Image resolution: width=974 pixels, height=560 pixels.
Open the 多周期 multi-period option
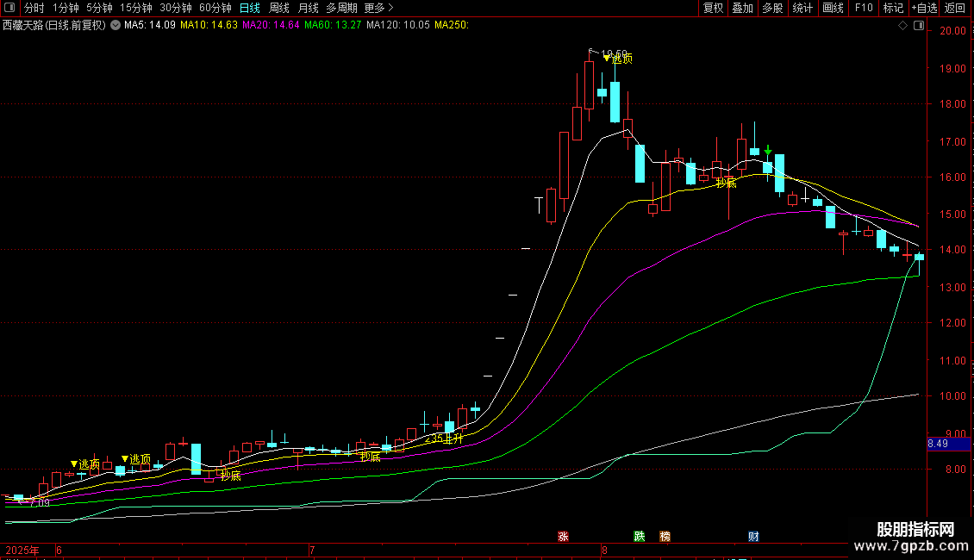point(341,8)
